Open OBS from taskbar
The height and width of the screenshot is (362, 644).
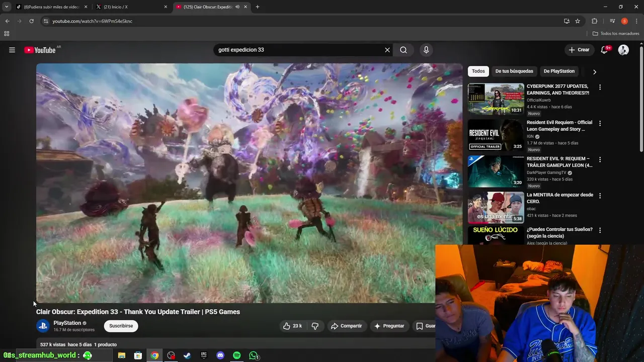[171, 355]
